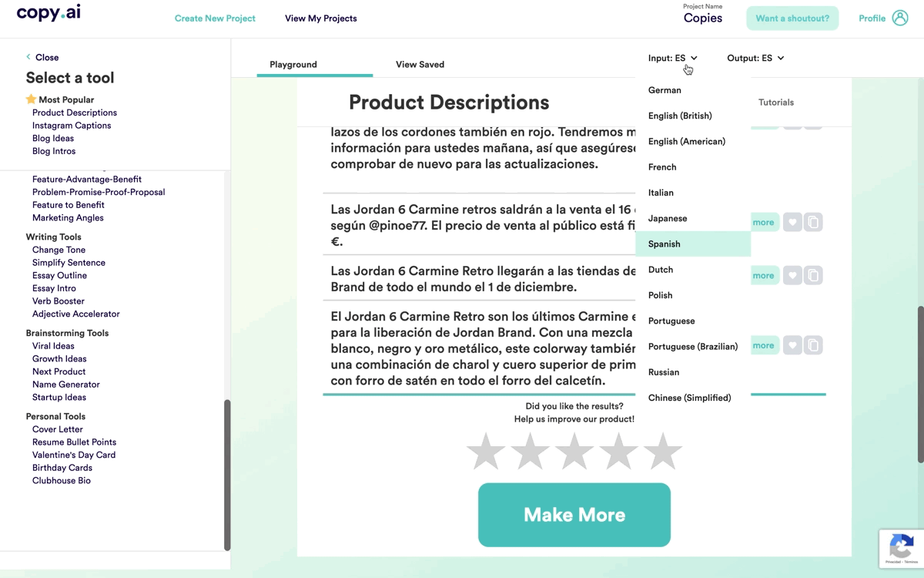Rate results with the fifth star
Viewport: 924px width, 578px height.
click(662, 451)
